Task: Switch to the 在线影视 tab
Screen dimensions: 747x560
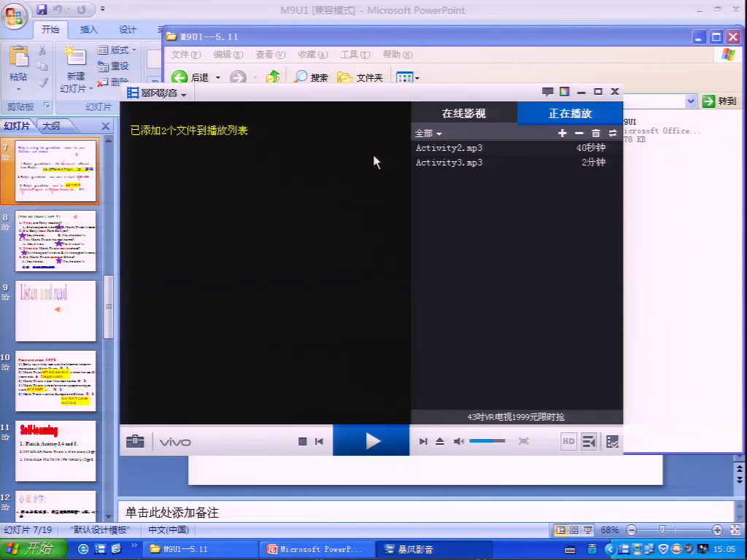Action: click(x=463, y=113)
